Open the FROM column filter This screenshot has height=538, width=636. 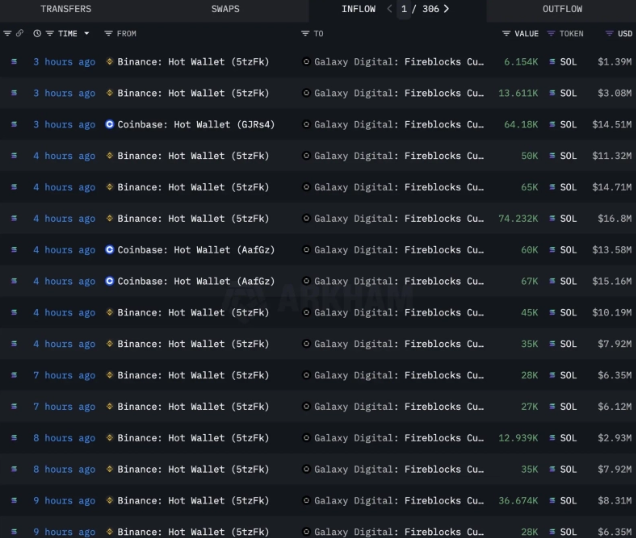[108, 33]
